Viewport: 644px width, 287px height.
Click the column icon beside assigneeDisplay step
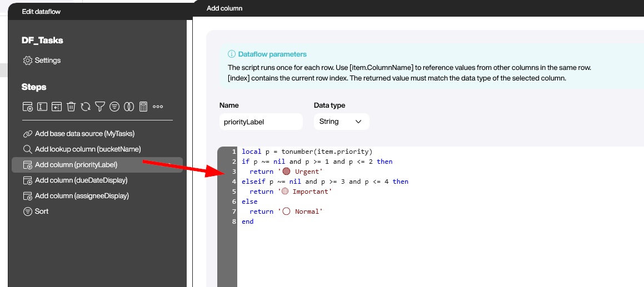pos(28,196)
